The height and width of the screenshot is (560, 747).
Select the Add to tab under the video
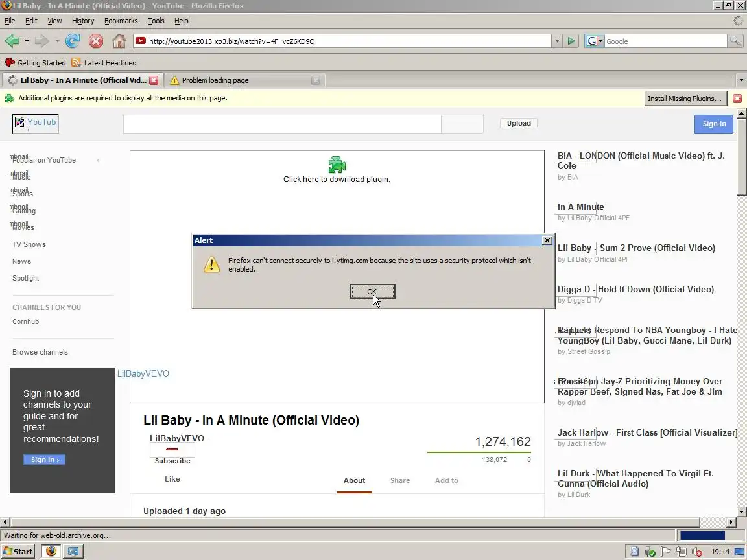(x=446, y=480)
